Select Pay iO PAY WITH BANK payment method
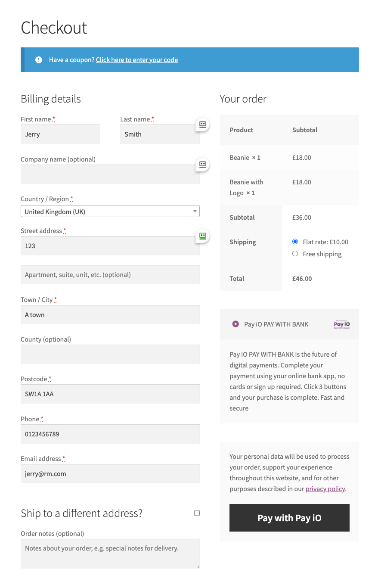 [x=235, y=324]
